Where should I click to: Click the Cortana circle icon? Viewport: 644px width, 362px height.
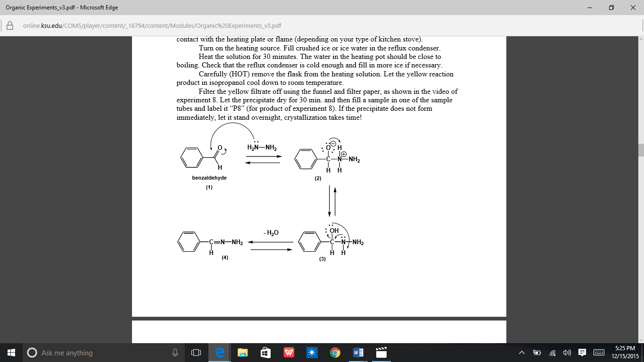point(32,353)
